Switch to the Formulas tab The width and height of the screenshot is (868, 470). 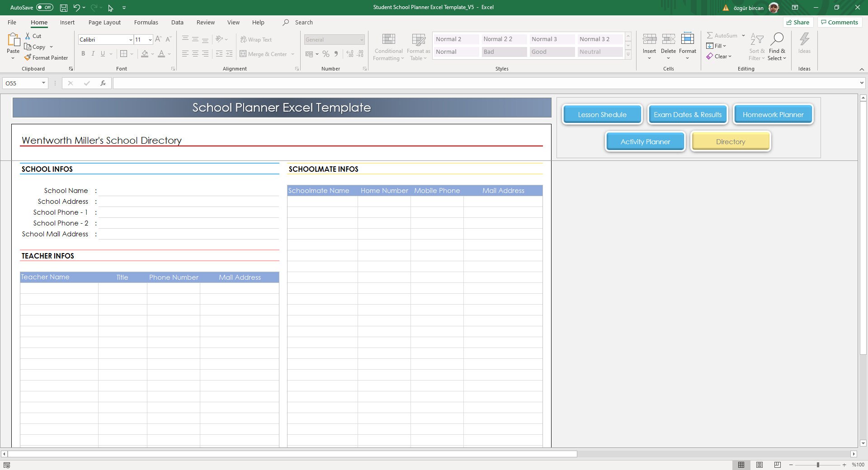click(x=146, y=22)
